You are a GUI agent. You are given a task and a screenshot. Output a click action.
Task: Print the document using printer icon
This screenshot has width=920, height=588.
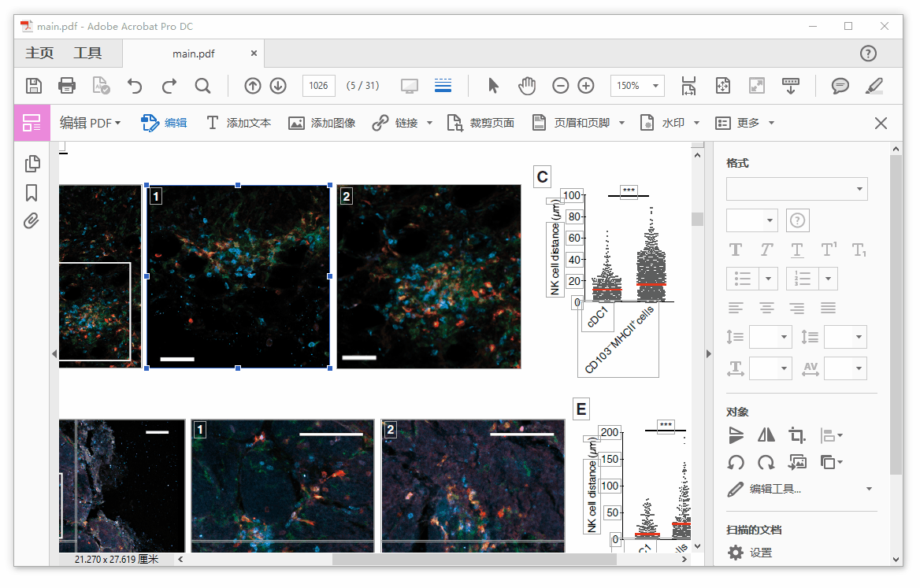click(67, 86)
